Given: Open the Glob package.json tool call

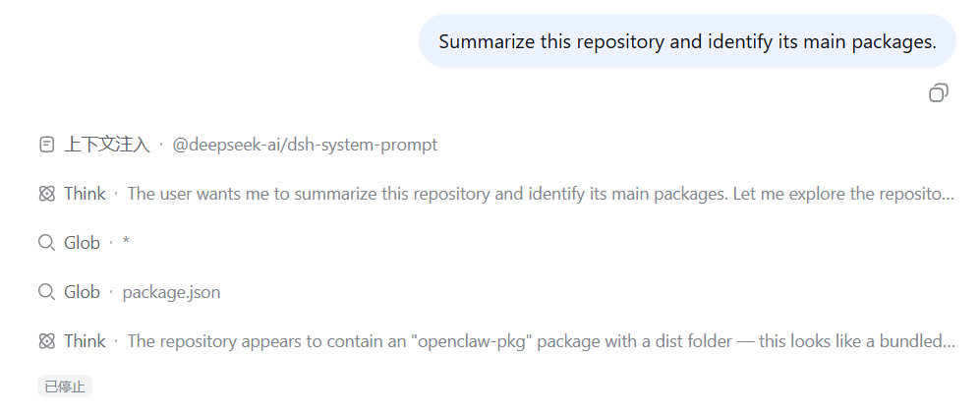Looking at the screenshot, I should [x=130, y=292].
